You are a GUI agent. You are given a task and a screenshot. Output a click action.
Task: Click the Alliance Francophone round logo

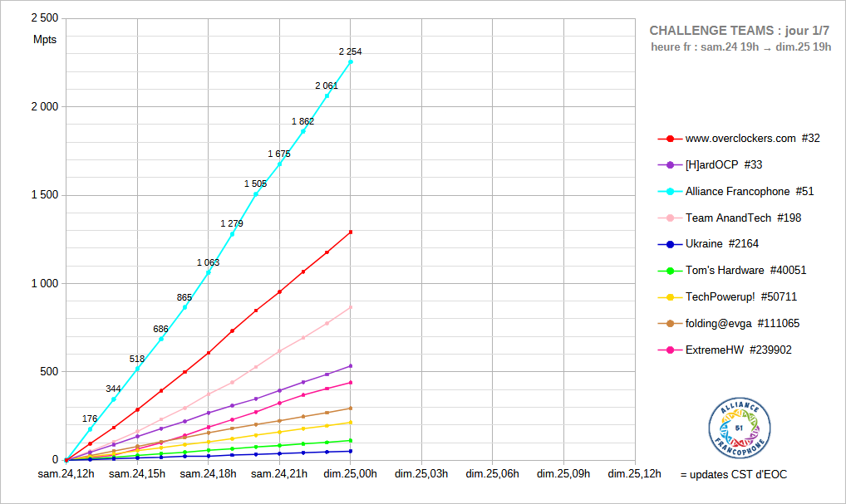pyautogui.click(x=740, y=428)
